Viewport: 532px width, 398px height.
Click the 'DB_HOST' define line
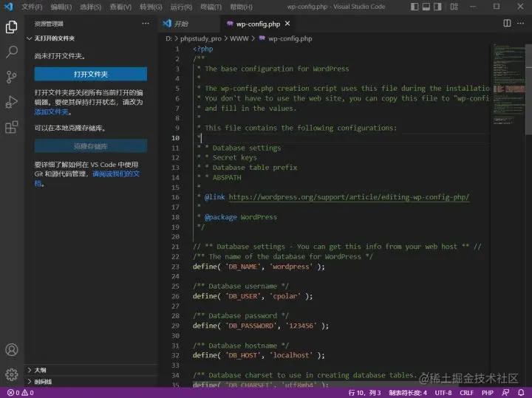tap(259, 355)
